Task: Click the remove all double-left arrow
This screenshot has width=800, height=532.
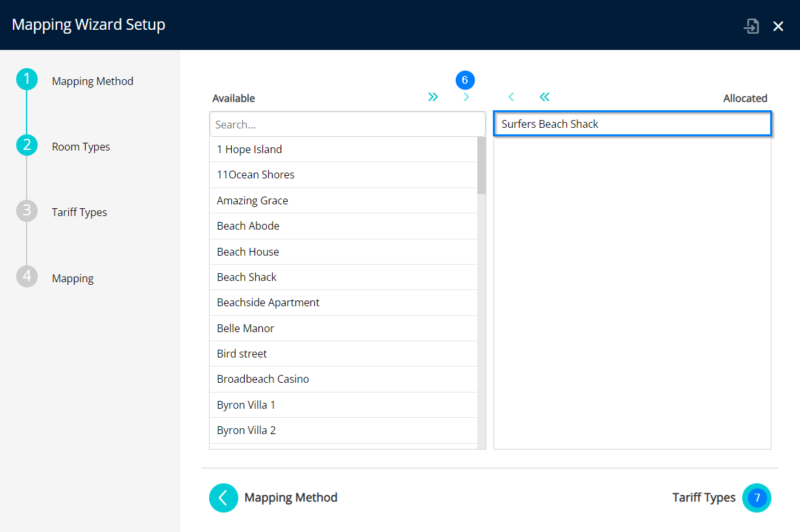Action: tap(544, 97)
